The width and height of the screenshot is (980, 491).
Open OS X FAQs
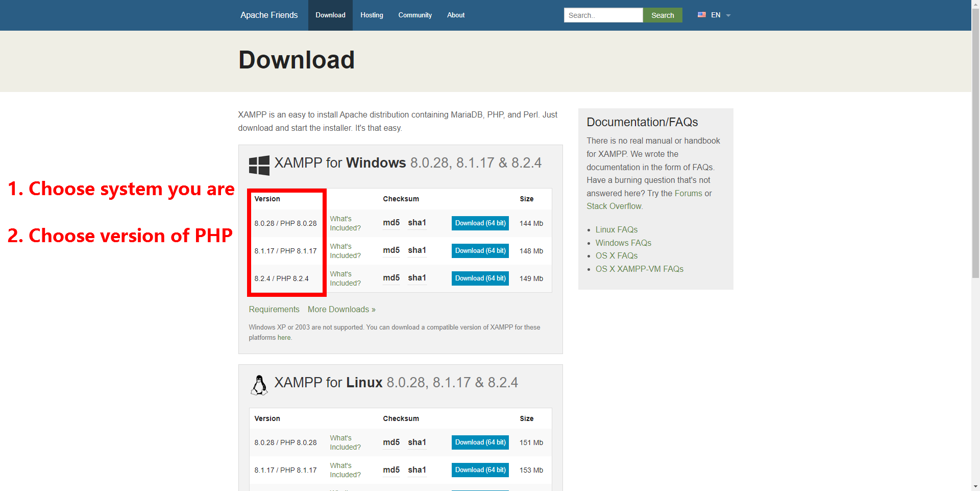tap(617, 256)
